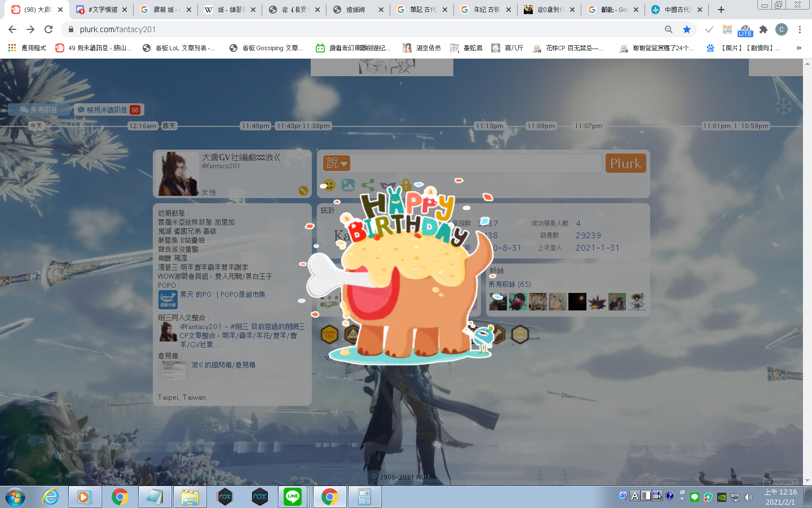
Task: Click the black eclipse fan avatar
Action: pos(577,301)
